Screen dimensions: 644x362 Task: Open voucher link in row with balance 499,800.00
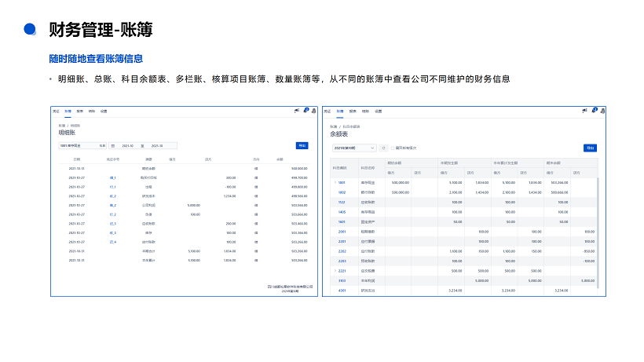pyautogui.click(x=113, y=187)
